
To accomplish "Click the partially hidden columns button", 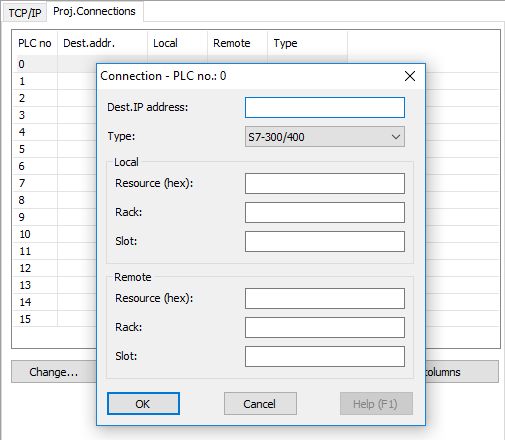I will point(462,372).
